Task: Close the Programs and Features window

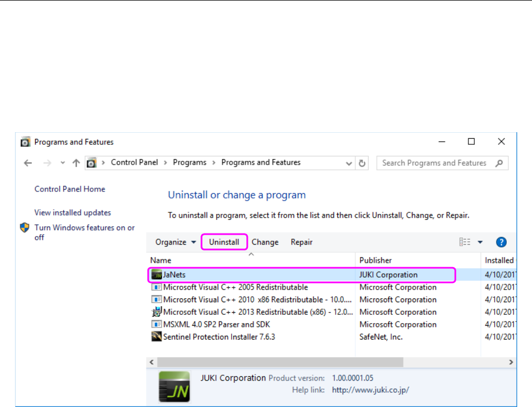Action: click(501, 142)
